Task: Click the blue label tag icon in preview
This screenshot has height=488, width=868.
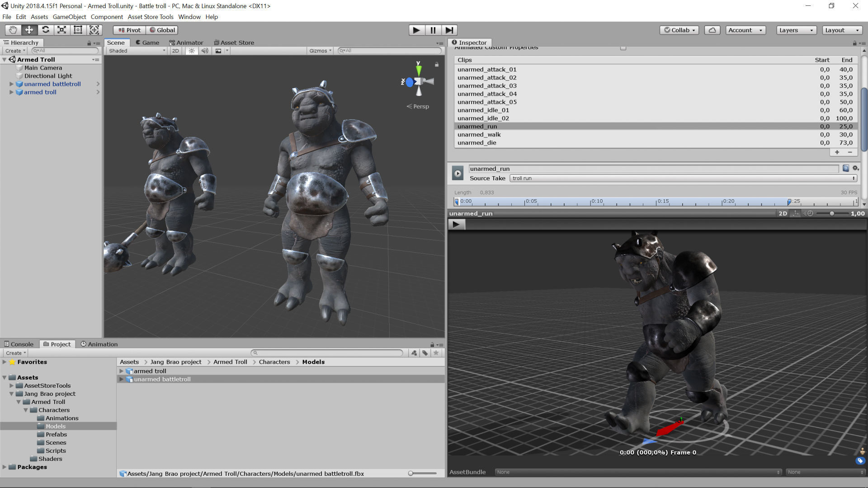Action: (x=860, y=461)
